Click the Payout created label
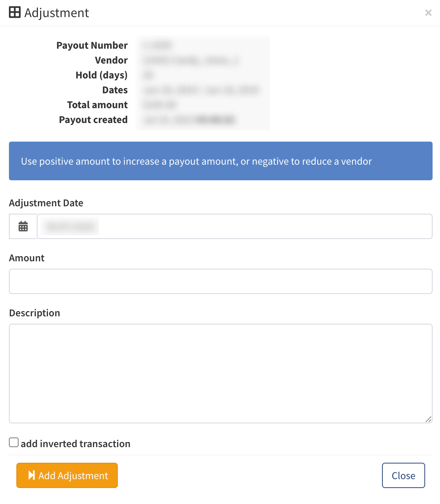 tap(93, 120)
